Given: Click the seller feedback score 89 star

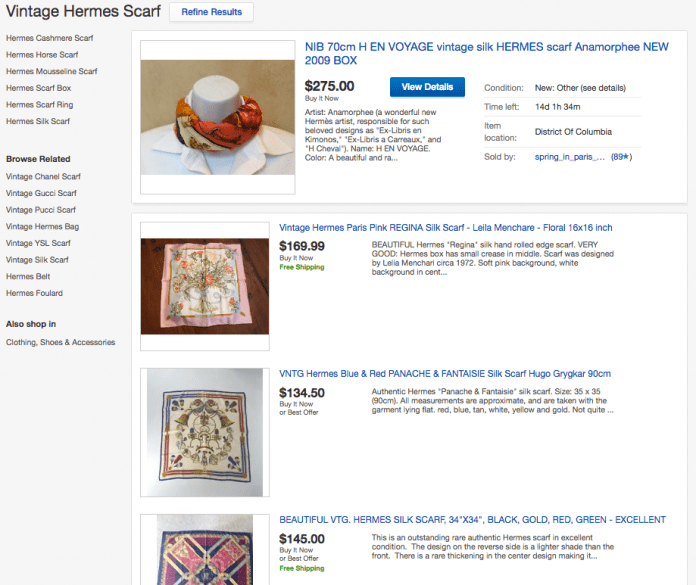Looking at the screenshot, I should pyautogui.click(x=620, y=157).
